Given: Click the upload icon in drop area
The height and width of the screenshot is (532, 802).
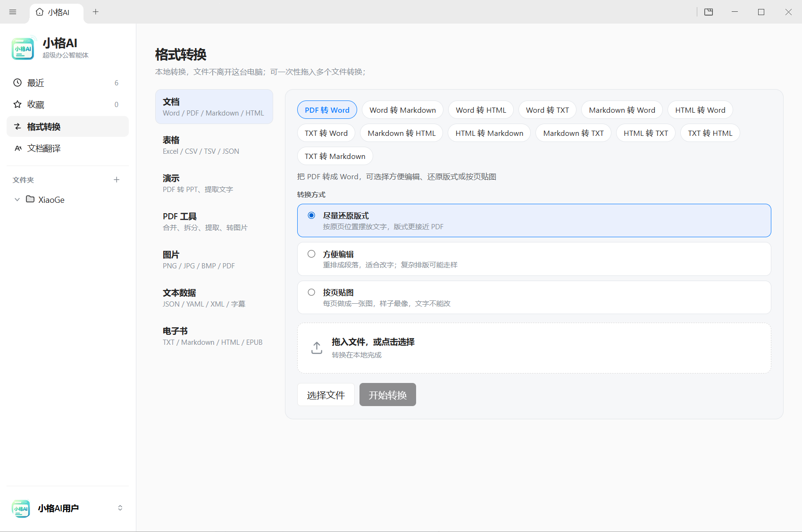Looking at the screenshot, I should coord(317,348).
